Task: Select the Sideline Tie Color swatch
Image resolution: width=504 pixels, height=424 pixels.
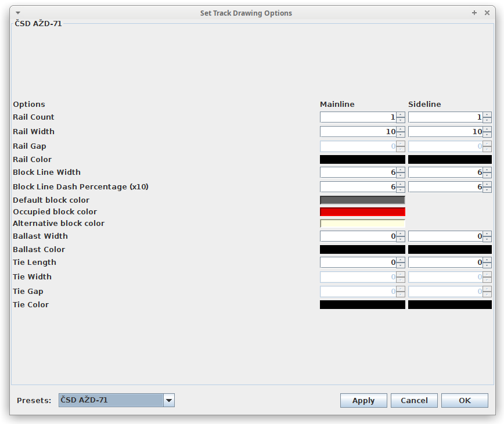Action: (450, 304)
